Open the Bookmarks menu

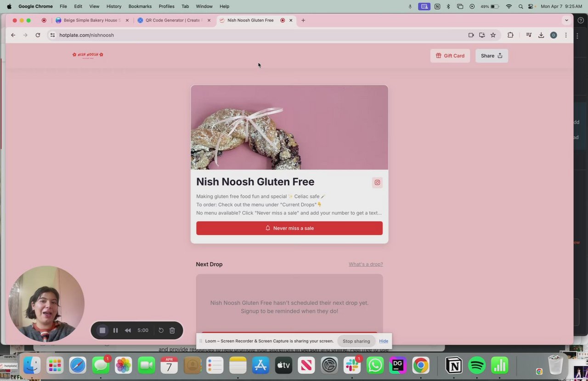point(140,6)
